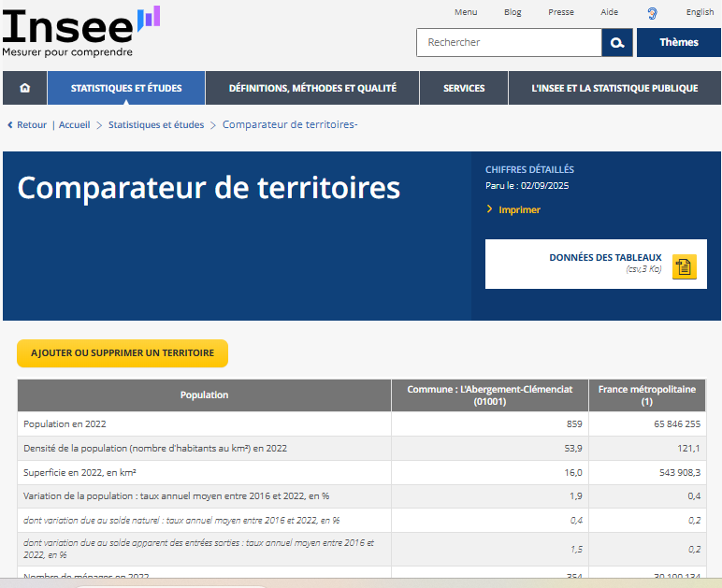722x588 pixels.
Task: Open the Services navigation tab
Action: point(464,88)
